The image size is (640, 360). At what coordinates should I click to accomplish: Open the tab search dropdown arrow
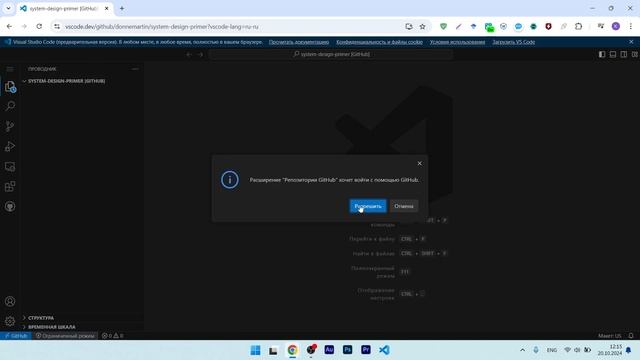(8, 8)
